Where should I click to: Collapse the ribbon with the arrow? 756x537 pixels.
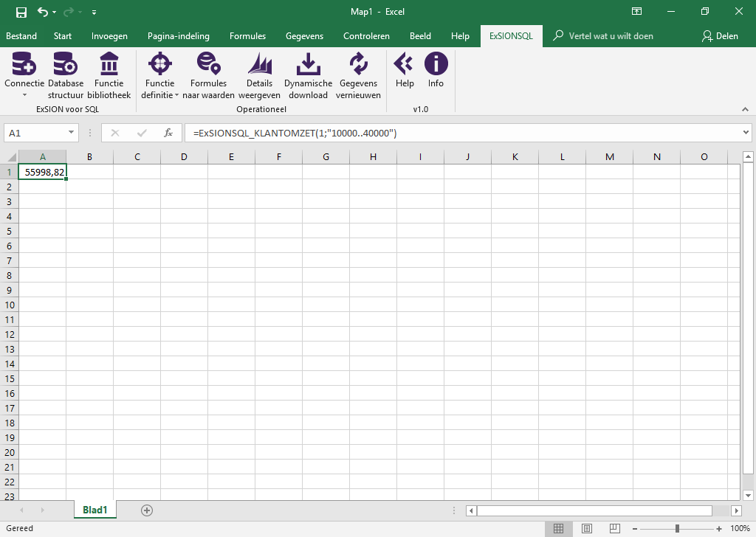(746, 110)
